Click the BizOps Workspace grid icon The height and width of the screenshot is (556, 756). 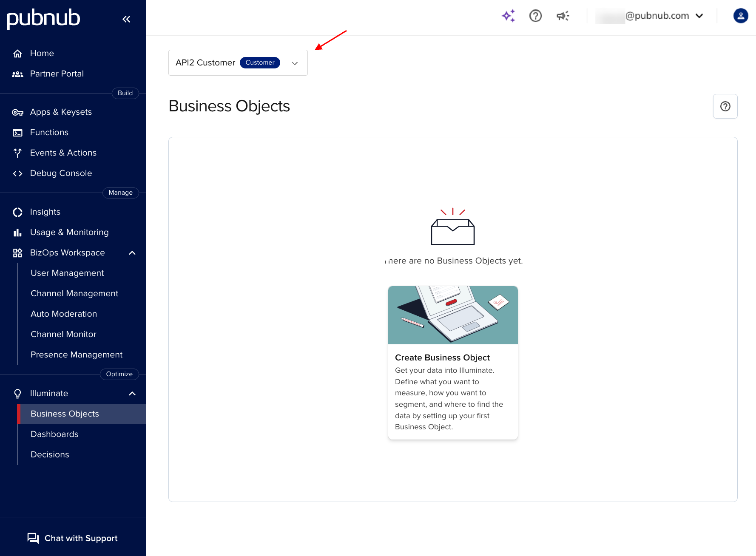pyautogui.click(x=17, y=253)
